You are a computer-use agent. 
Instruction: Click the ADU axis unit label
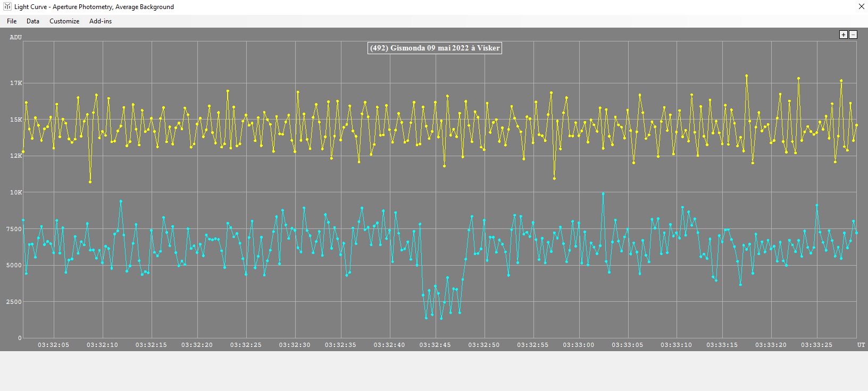pyautogui.click(x=15, y=37)
